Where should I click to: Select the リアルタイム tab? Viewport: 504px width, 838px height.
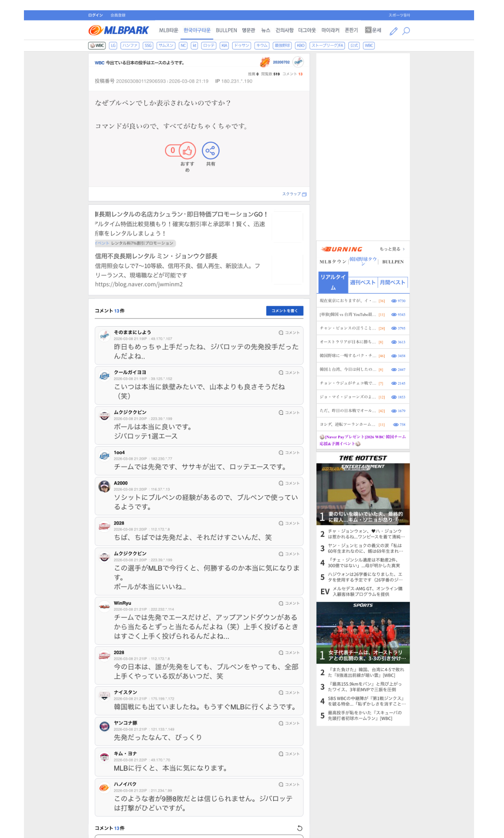click(x=333, y=282)
